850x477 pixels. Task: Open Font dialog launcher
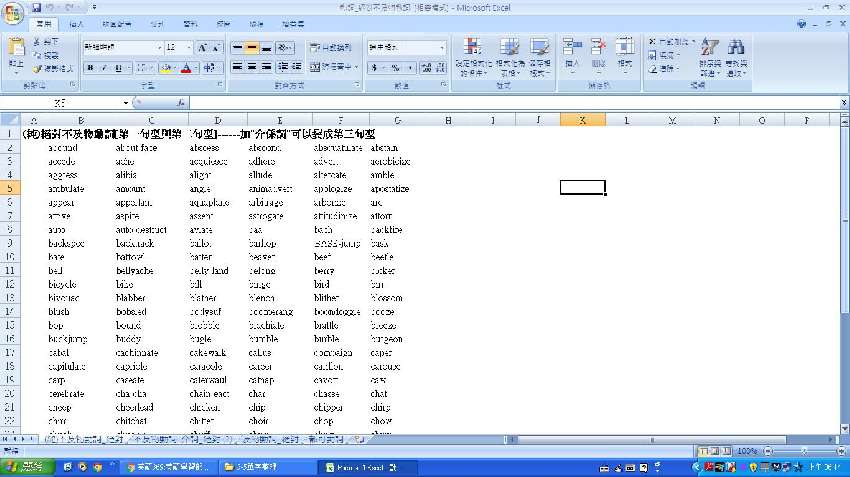click(x=220, y=85)
